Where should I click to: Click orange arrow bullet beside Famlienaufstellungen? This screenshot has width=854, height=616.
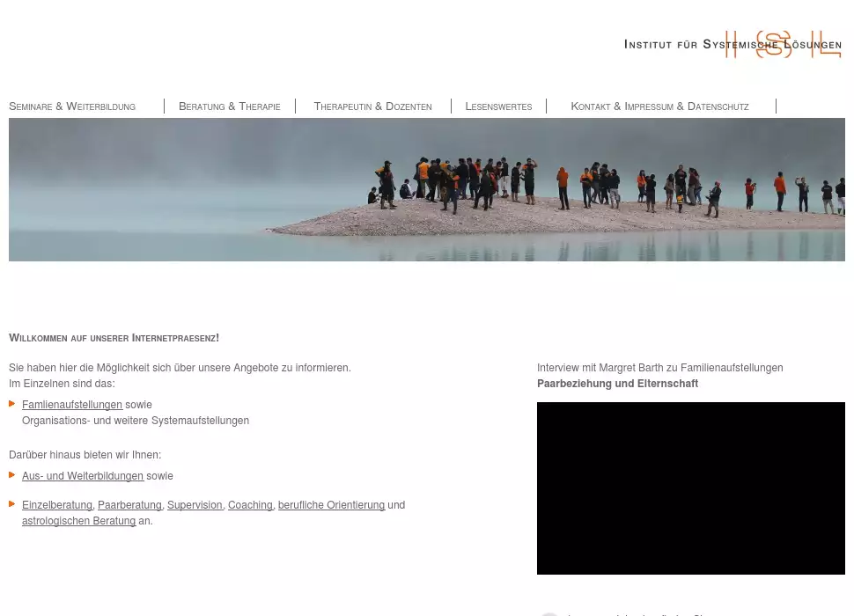(12, 404)
